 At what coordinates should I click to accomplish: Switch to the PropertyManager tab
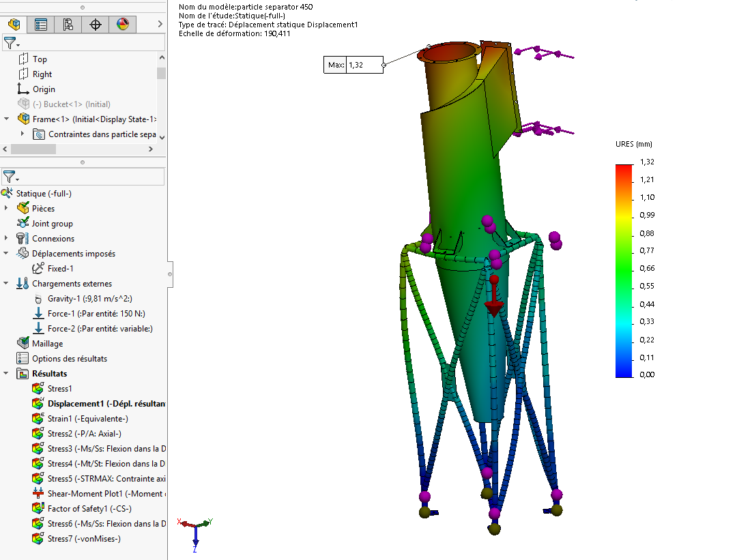click(41, 25)
